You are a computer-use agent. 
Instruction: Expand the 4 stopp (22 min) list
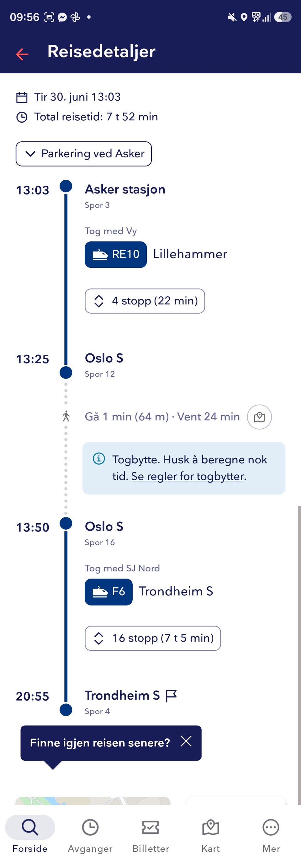click(145, 301)
